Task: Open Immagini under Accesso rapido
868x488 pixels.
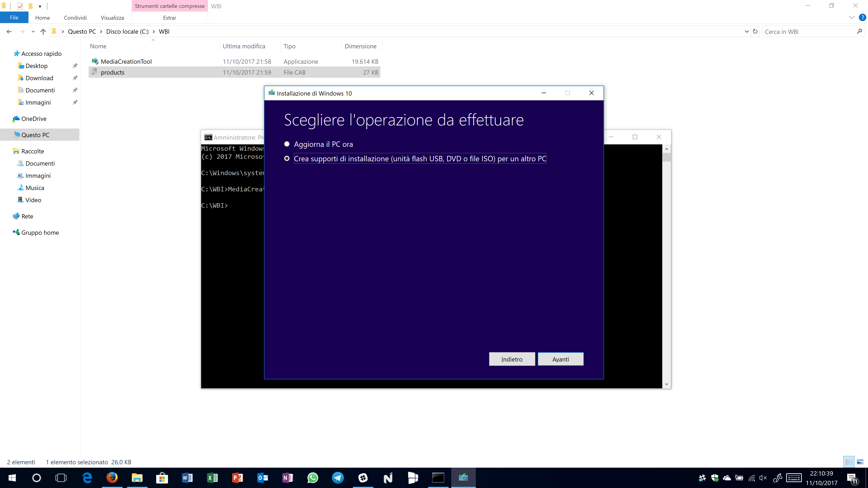Action: [38, 102]
